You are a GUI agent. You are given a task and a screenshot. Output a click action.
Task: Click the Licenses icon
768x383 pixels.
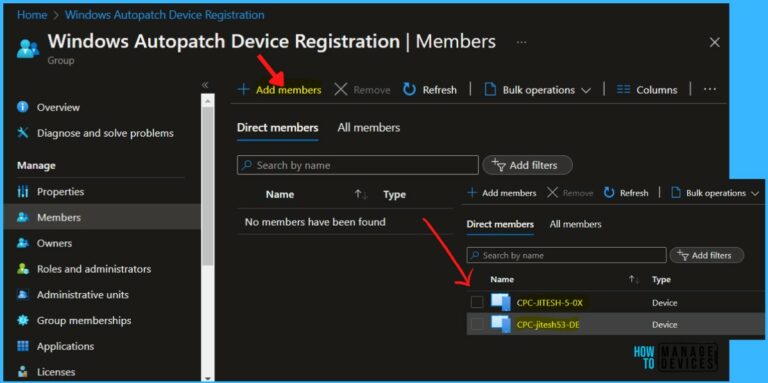click(x=23, y=371)
